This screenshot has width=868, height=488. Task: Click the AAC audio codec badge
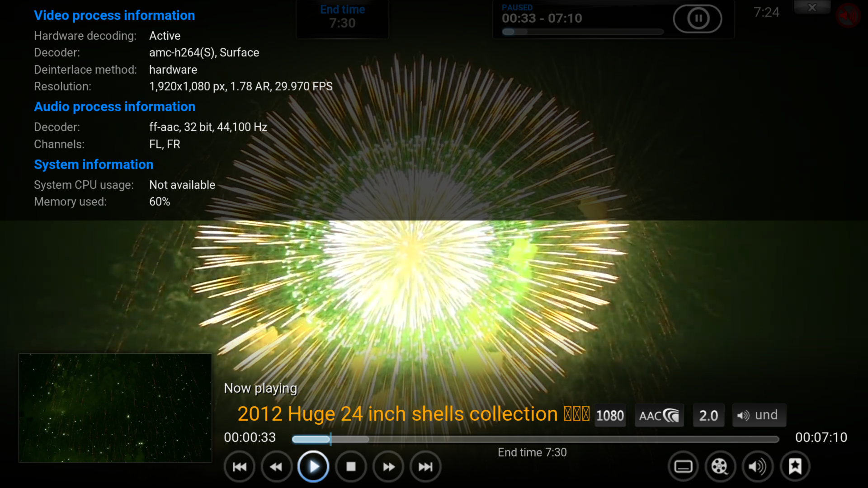659,415
